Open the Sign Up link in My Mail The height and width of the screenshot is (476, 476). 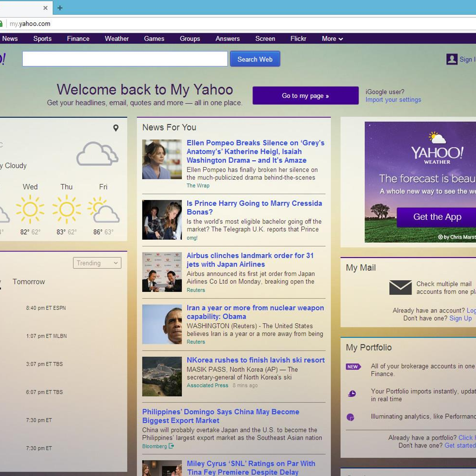point(461,318)
